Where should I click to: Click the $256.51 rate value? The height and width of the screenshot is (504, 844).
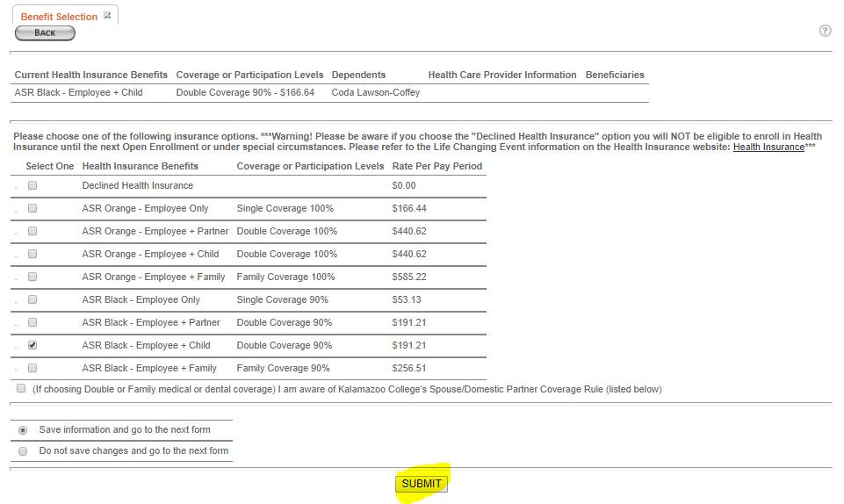409,369
